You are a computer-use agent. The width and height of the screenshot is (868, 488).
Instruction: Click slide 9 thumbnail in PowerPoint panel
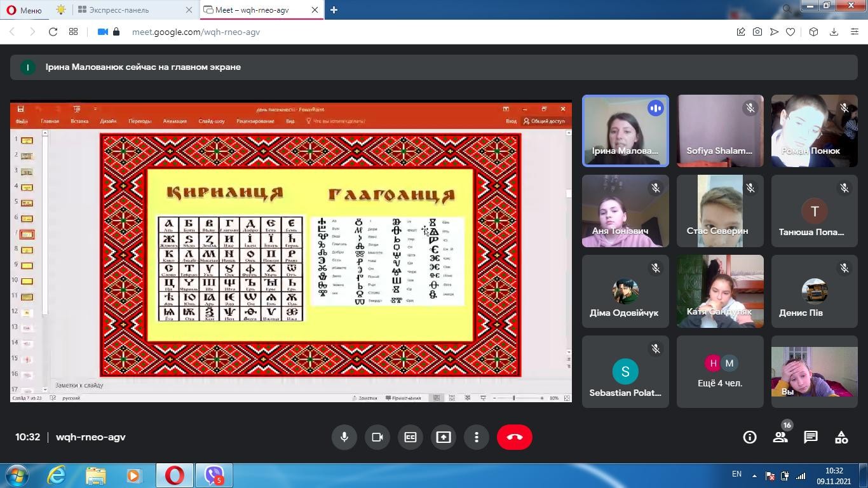pyautogui.click(x=27, y=266)
